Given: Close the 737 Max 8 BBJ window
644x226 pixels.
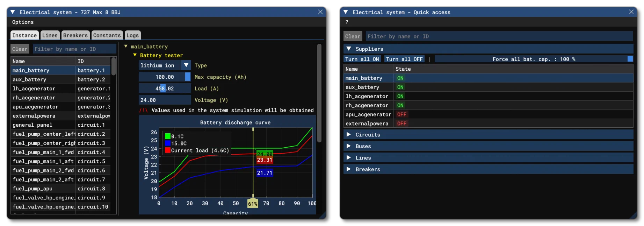Looking at the screenshot, I should click(x=320, y=12).
